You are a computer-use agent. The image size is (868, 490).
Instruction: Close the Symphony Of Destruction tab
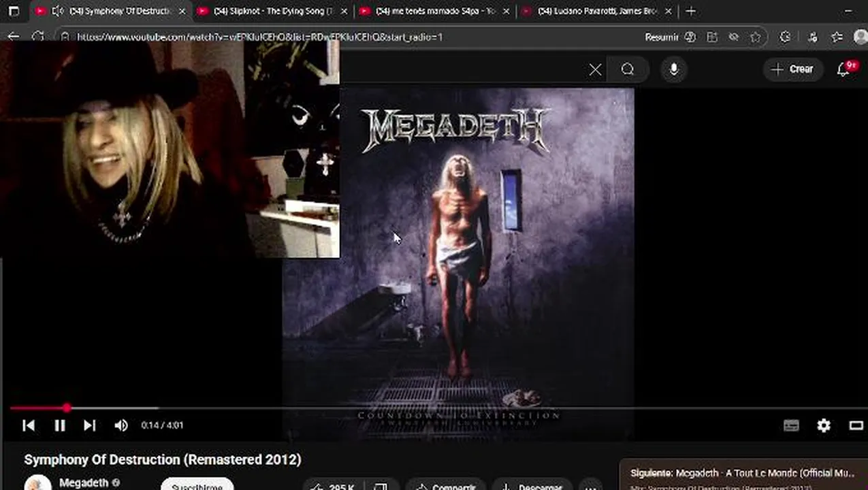point(182,11)
